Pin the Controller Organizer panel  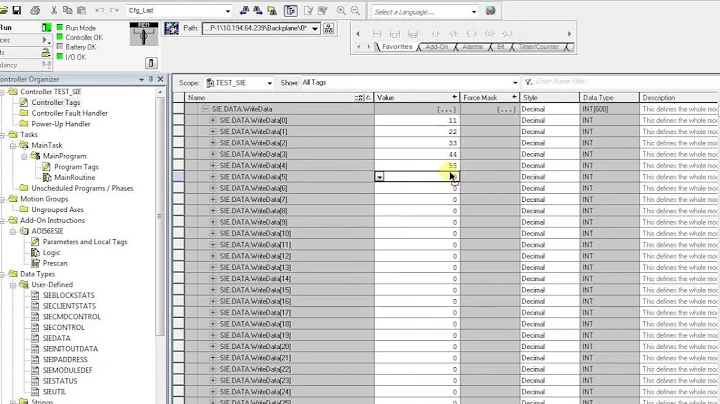pyautogui.click(x=151, y=79)
